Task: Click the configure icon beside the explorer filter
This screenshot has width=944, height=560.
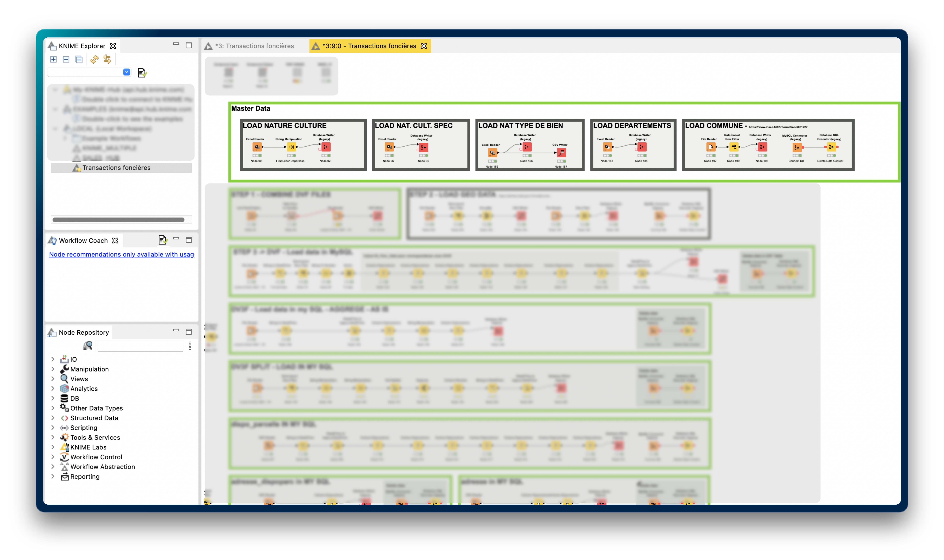Action: coord(142,72)
